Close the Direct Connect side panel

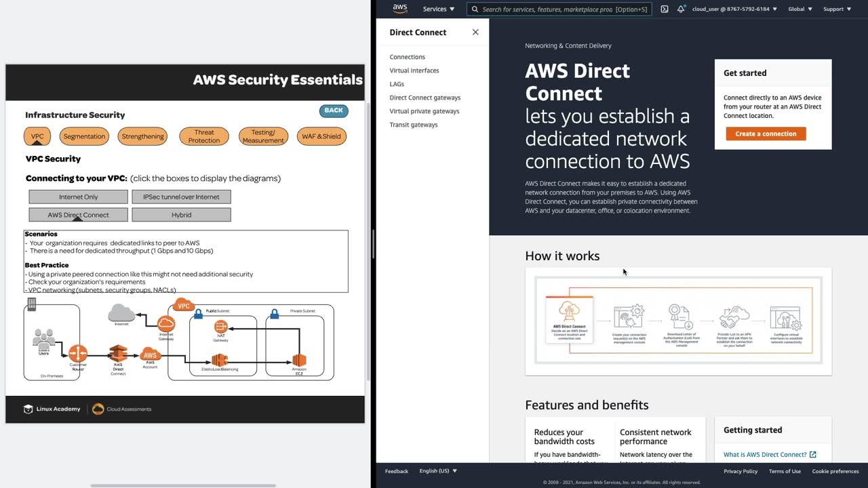475,32
